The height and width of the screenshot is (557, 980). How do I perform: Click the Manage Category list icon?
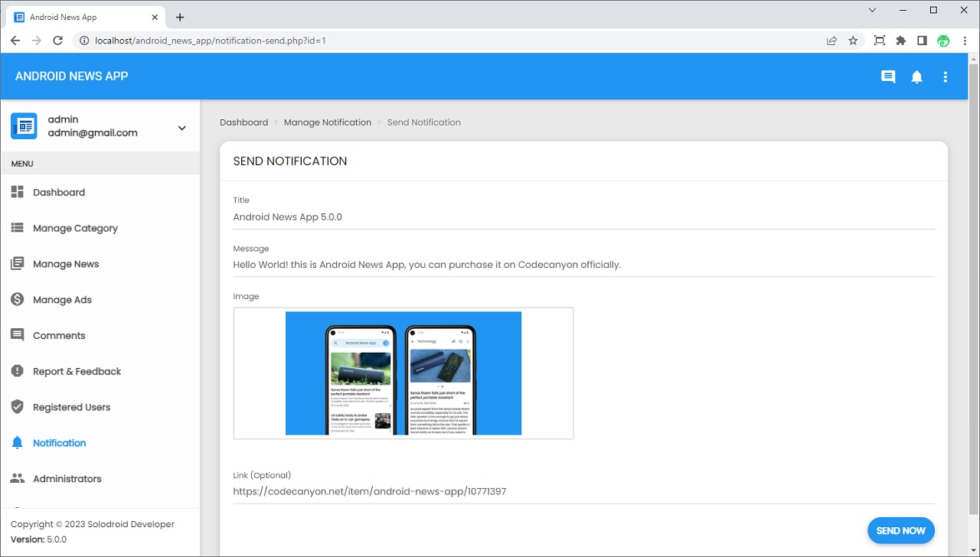[17, 228]
